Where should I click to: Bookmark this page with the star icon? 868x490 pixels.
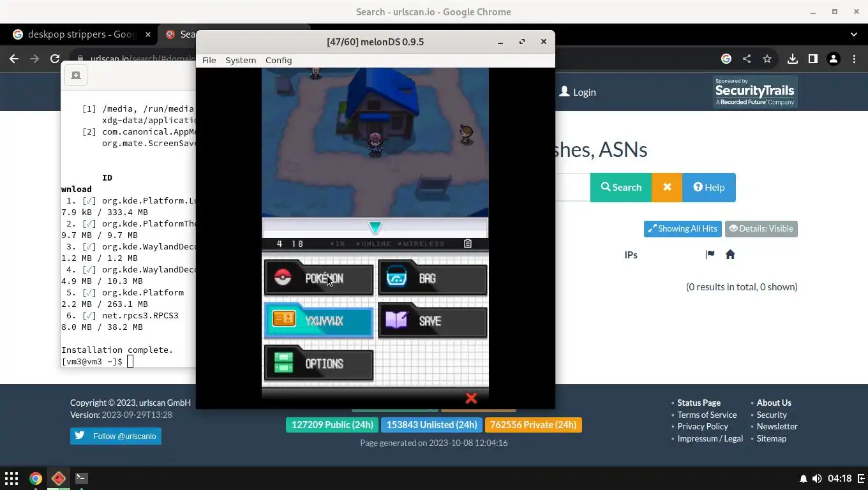pos(767,59)
